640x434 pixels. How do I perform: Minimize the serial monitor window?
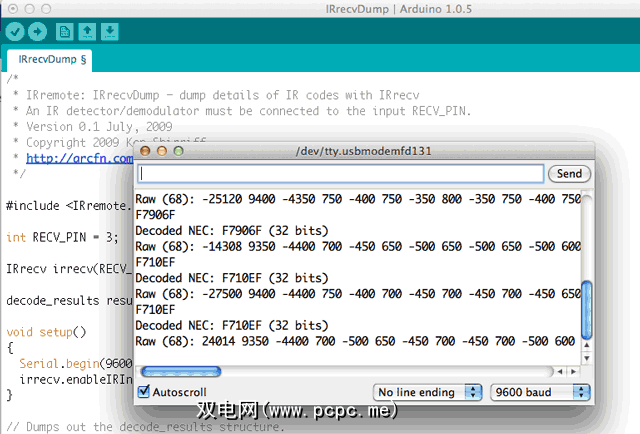coord(162,151)
